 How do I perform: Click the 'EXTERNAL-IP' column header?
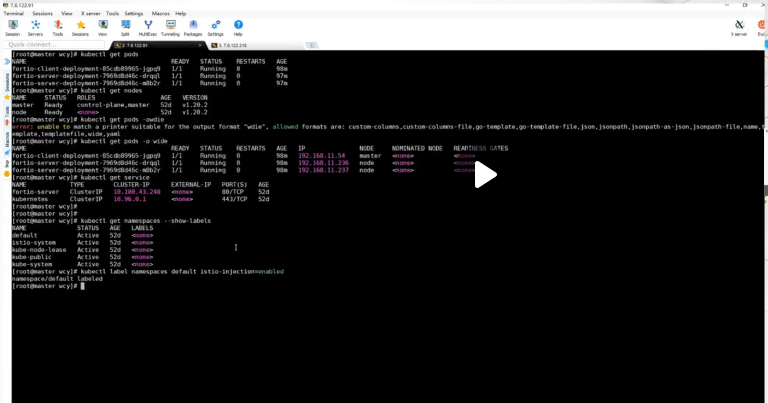tap(191, 185)
